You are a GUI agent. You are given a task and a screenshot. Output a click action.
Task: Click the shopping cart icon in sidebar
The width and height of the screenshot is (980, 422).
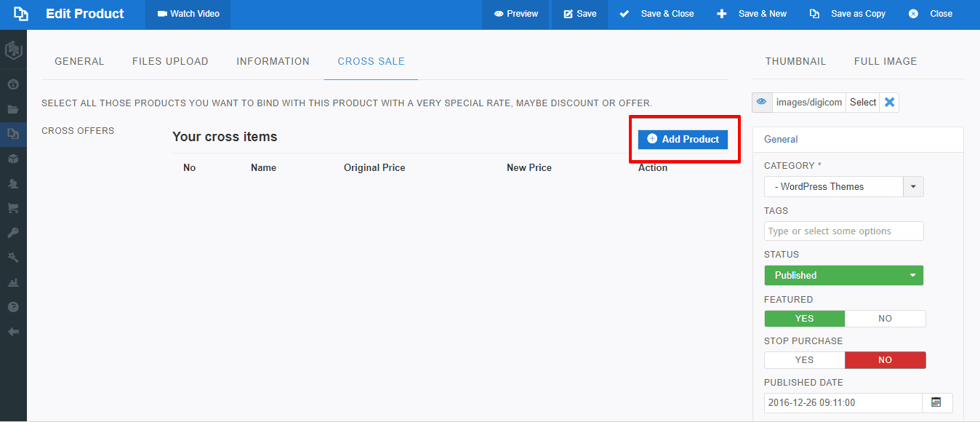pyautogui.click(x=13, y=208)
